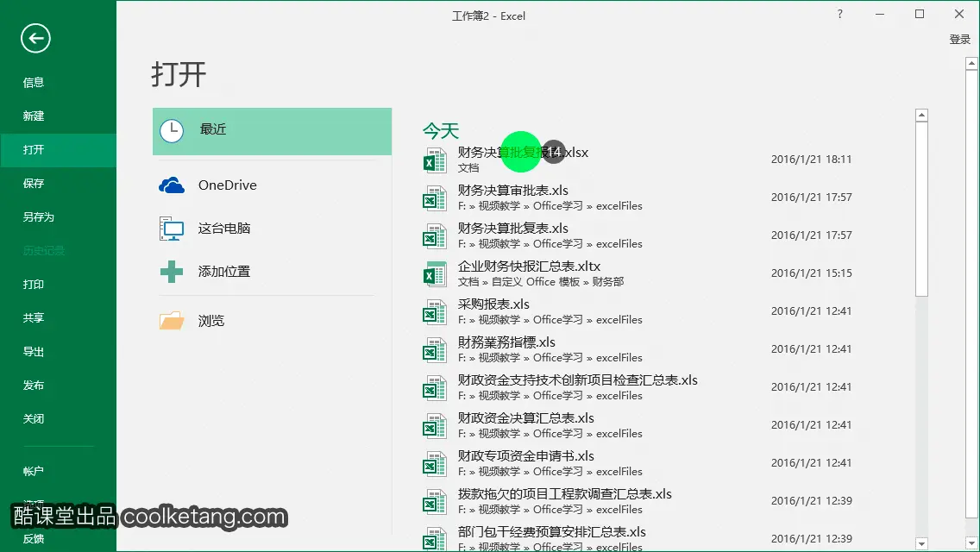Click 登录 to sign in
980x552 pixels.
click(x=959, y=40)
